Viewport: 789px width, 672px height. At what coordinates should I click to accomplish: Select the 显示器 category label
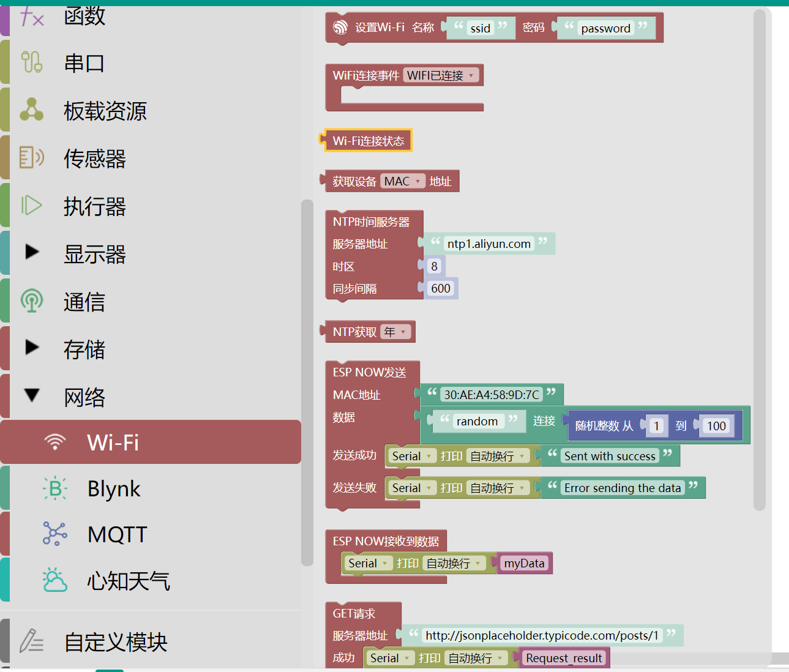[x=95, y=254]
